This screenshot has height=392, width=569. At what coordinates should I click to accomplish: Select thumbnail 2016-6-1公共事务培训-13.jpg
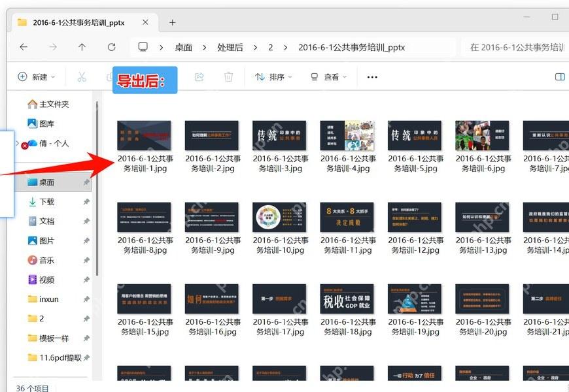tap(482, 217)
